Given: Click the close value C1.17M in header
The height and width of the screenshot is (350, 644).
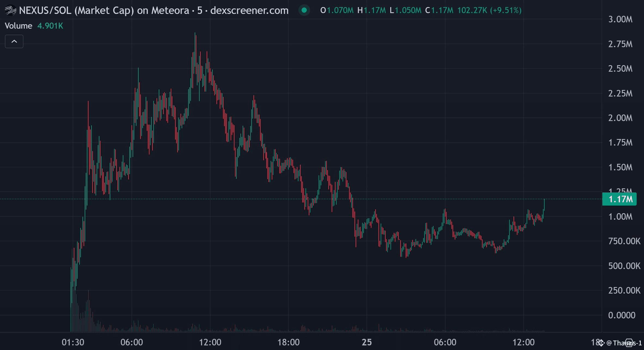Looking at the screenshot, I should click(x=439, y=10).
